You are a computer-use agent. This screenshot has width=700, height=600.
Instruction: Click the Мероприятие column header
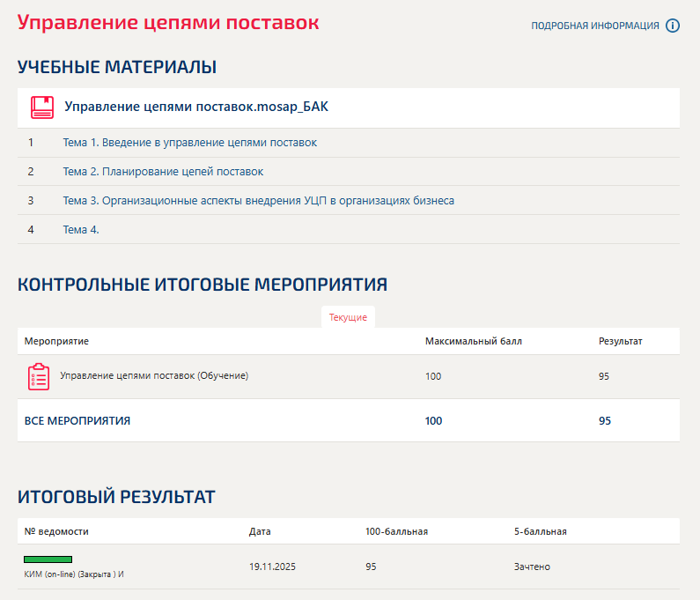coord(56,341)
